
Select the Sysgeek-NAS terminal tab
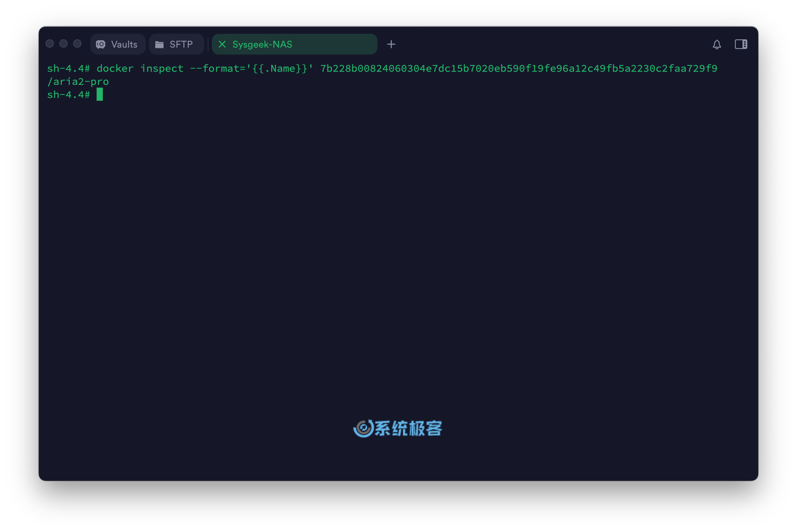pyautogui.click(x=294, y=44)
